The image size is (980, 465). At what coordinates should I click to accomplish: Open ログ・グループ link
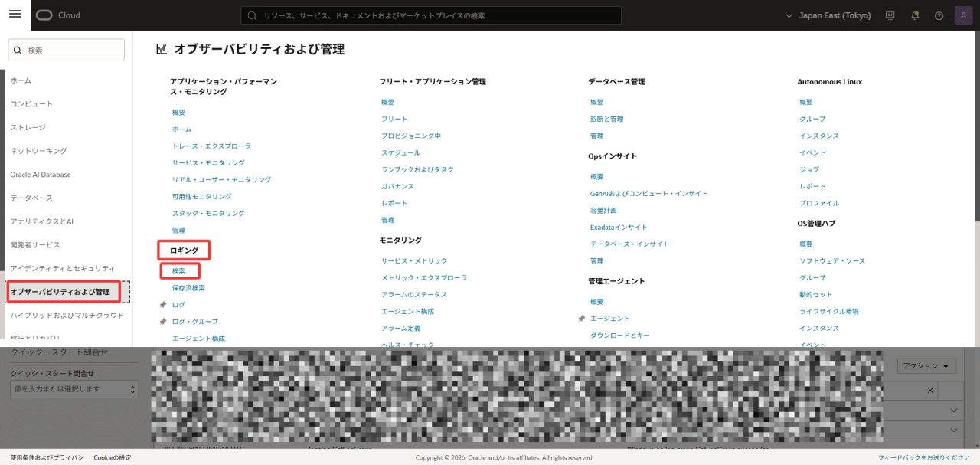tap(195, 322)
